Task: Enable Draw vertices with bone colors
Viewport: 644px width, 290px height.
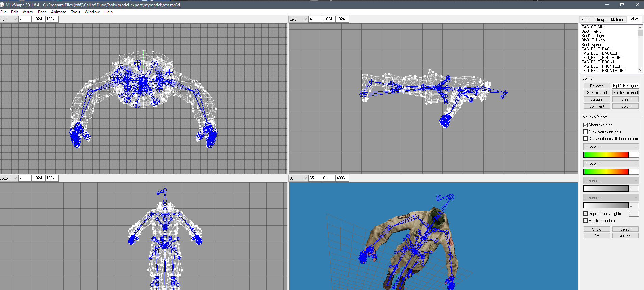Action: point(586,139)
